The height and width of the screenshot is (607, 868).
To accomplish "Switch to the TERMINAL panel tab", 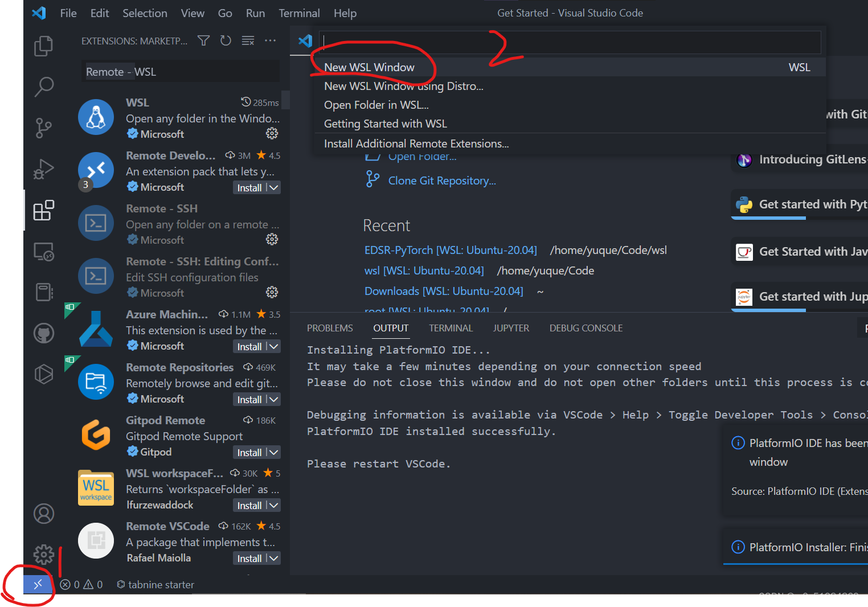I will click(x=451, y=328).
